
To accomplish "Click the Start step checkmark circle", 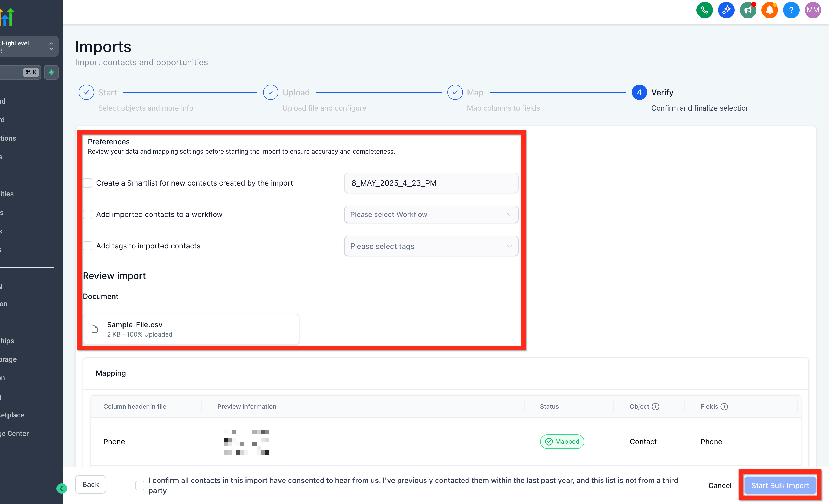I will (x=86, y=92).
